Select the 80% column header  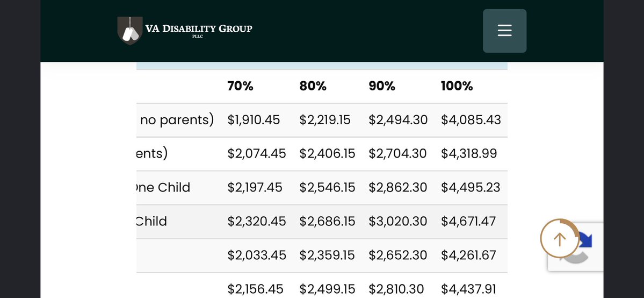(313, 86)
